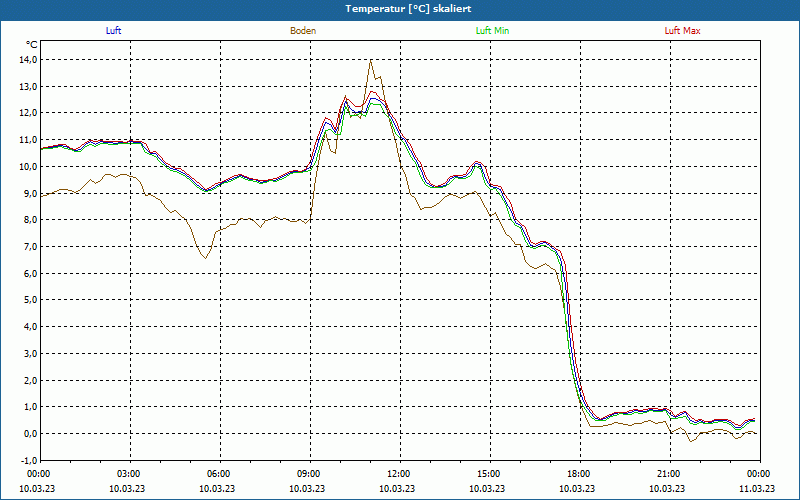
Task: Click the 09:00 time axis label
Action: click(x=307, y=474)
